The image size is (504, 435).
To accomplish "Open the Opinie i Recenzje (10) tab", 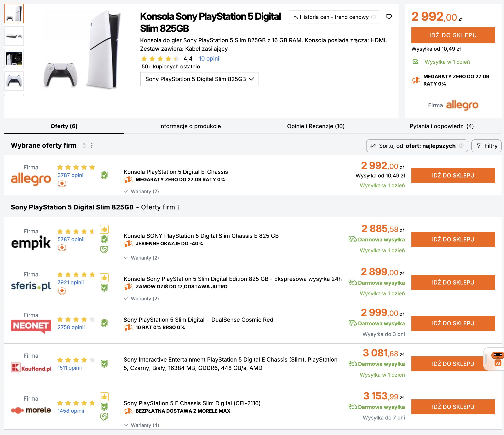I will (316, 126).
